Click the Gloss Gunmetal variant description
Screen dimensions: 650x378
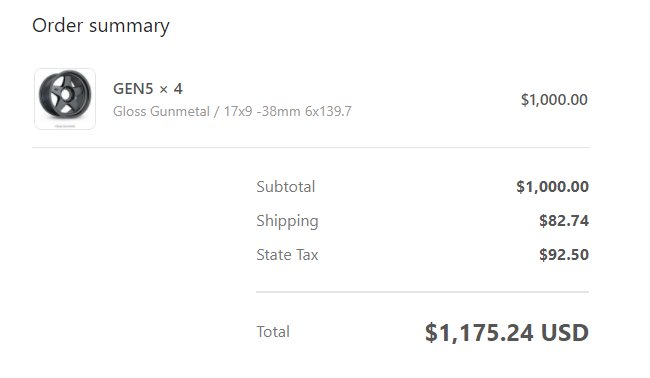click(x=161, y=111)
